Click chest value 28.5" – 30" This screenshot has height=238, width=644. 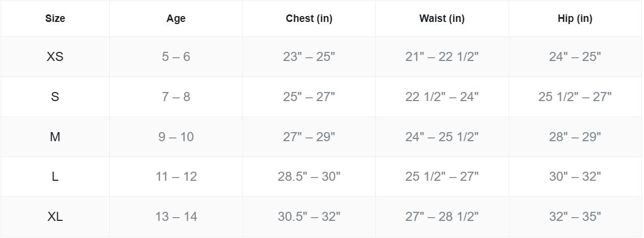point(309,176)
